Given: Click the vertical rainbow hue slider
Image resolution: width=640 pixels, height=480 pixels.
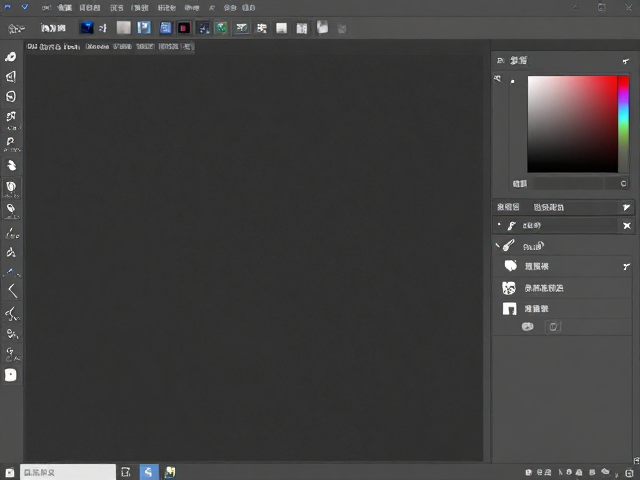Looking at the screenshot, I should pyautogui.click(x=623, y=124).
